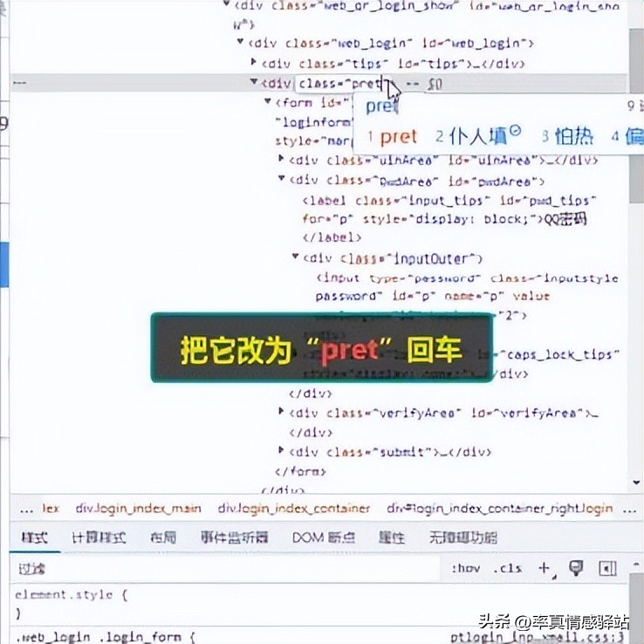The image size is (644, 644).
Task: Switch to the 样式 tab
Action: click(x=35, y=538)
